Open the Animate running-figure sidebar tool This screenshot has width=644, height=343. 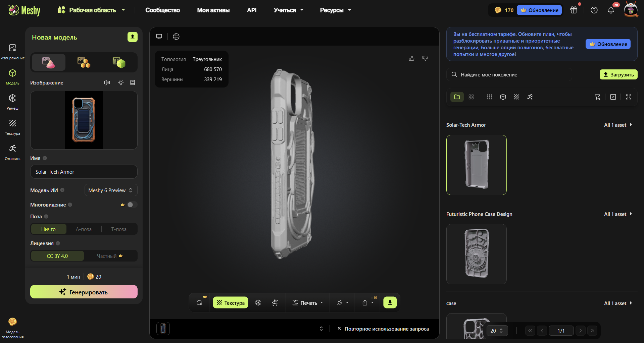[x=12, y=152]
